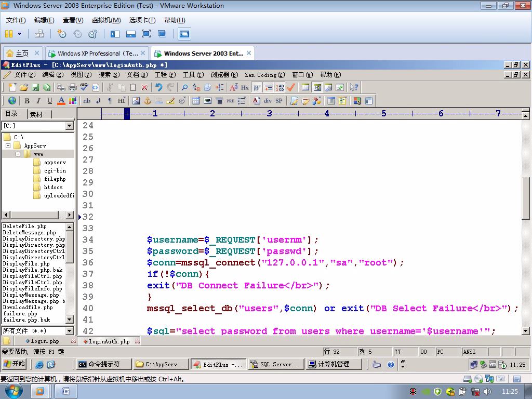Insert paragraph tag (pilcrow icon)
Screen dimensions: 532x399
pyautogui.click(x=110, y=101)
